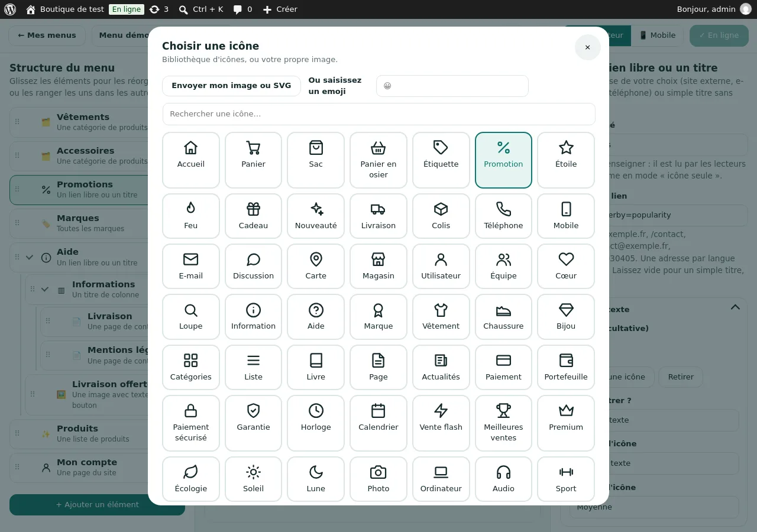The width and height of the screenshot is (757, 532).
Task: Select the Cadeau gift icon
Action: tap(253, 216)
